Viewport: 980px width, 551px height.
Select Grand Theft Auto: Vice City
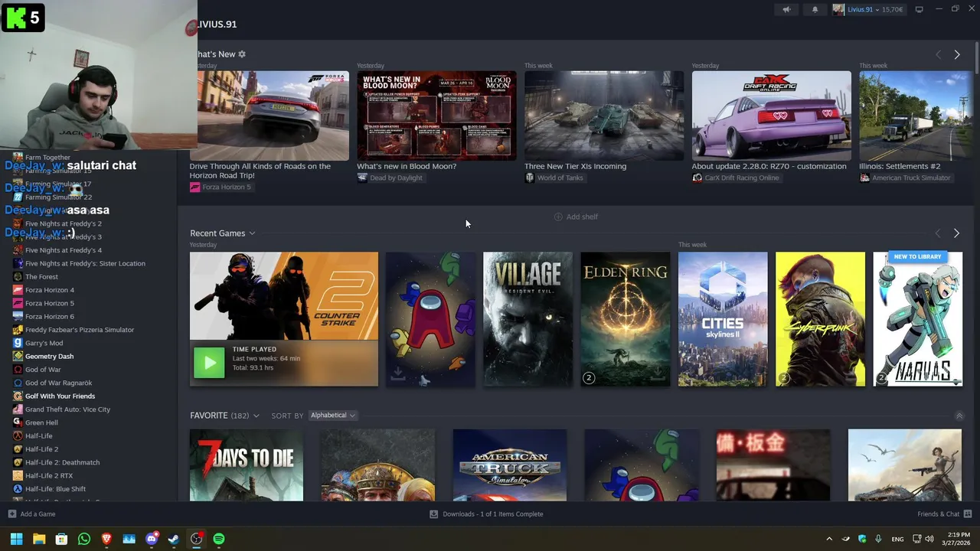point(67,409)
